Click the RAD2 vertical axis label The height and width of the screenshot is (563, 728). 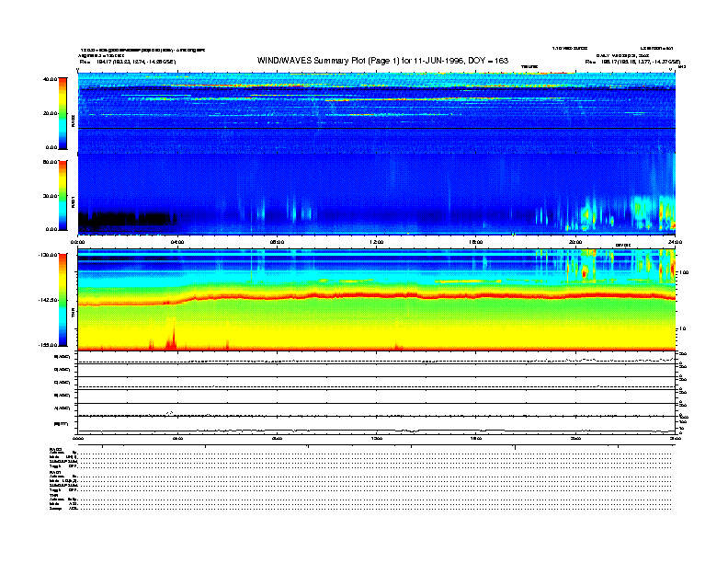73,121
